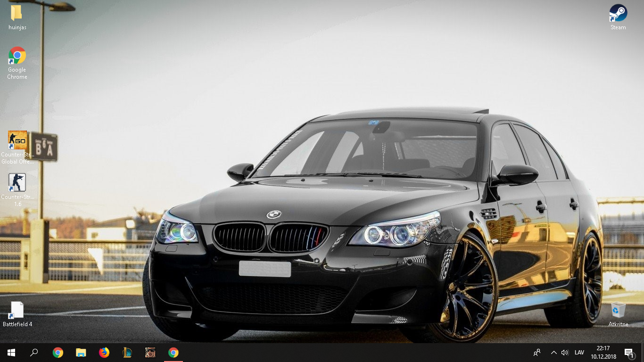Select the huinjas folder on the desktop
Screen dimensions: 644x362
[17, 17]
